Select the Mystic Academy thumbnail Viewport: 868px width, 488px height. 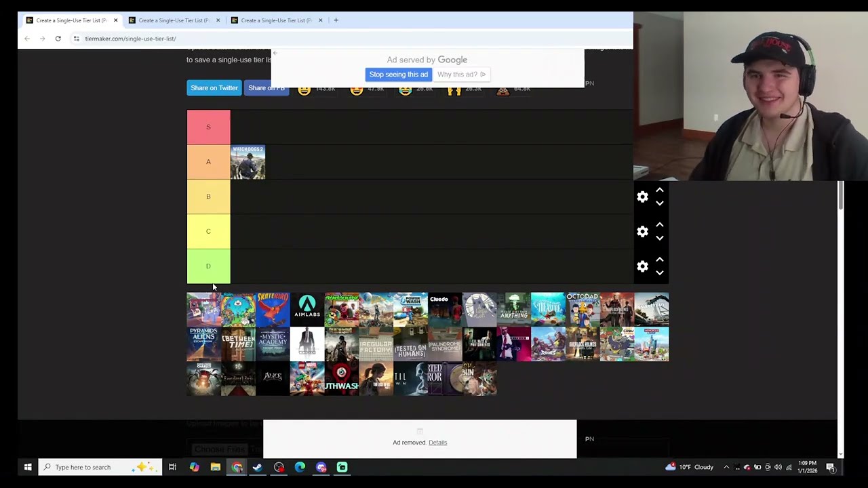[x=273, y=344]
